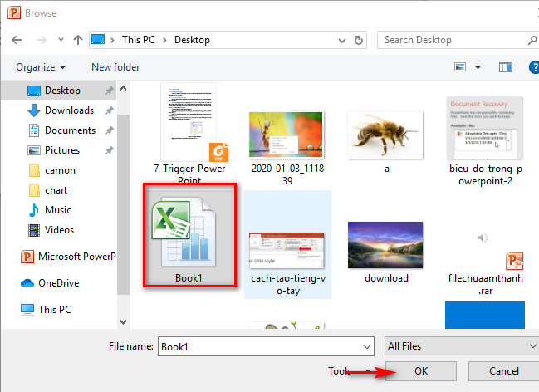Expand the Organize dropdown menu
Screen dimensions: 539x392
[40, 67]
